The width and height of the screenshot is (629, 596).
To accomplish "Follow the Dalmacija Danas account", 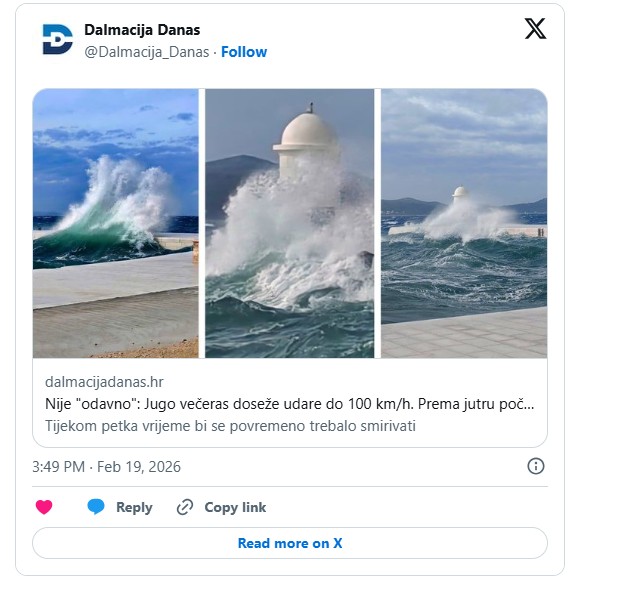I will tap(244, 52).
